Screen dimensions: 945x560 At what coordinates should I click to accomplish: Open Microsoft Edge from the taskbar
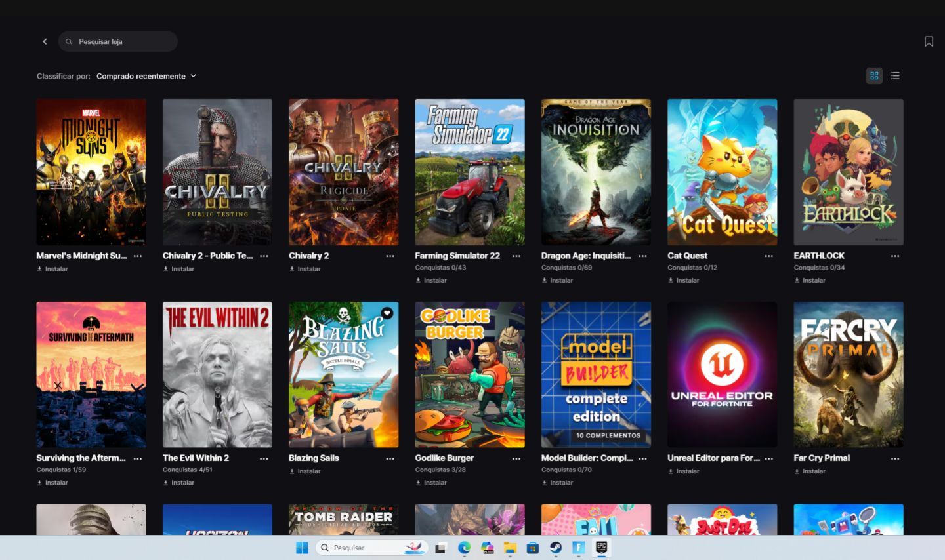pyautogui.click(x=464, y=548)
